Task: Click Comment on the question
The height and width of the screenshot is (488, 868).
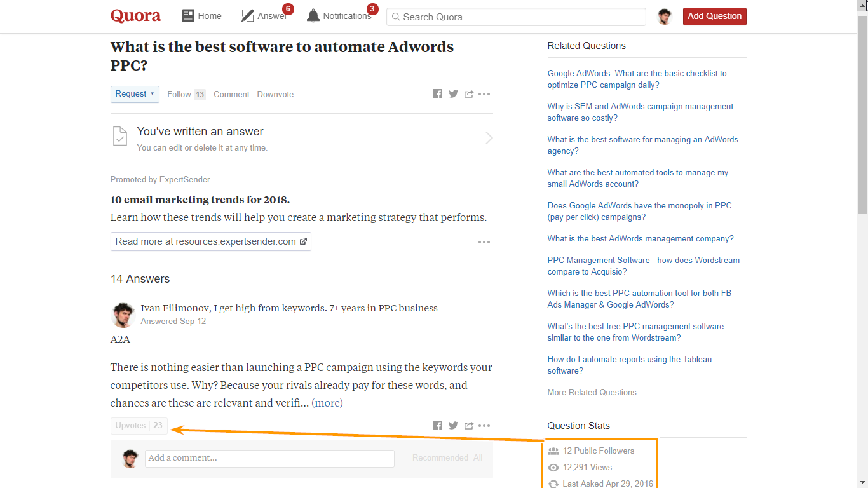Action: tap(231, 94)
